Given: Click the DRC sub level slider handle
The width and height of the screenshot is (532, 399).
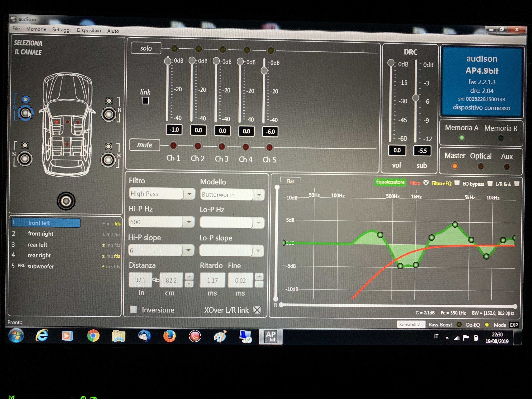Looking at the screenshot, I should tap(416, 98).
